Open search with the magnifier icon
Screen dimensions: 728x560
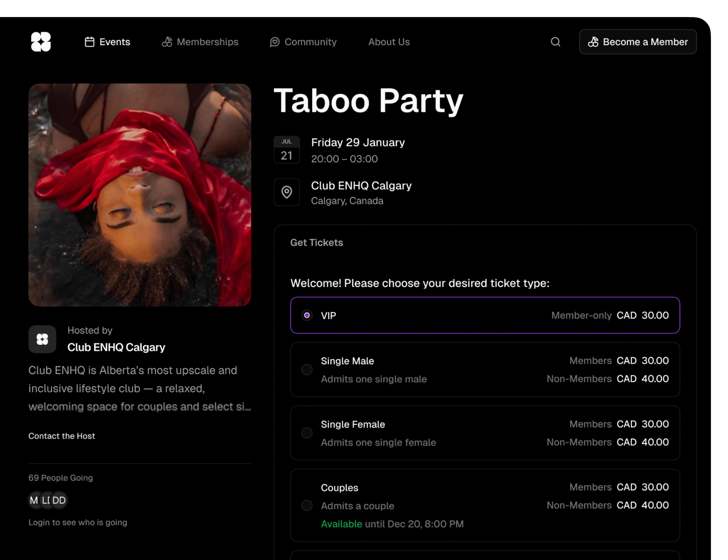click(x=555, y=42)
